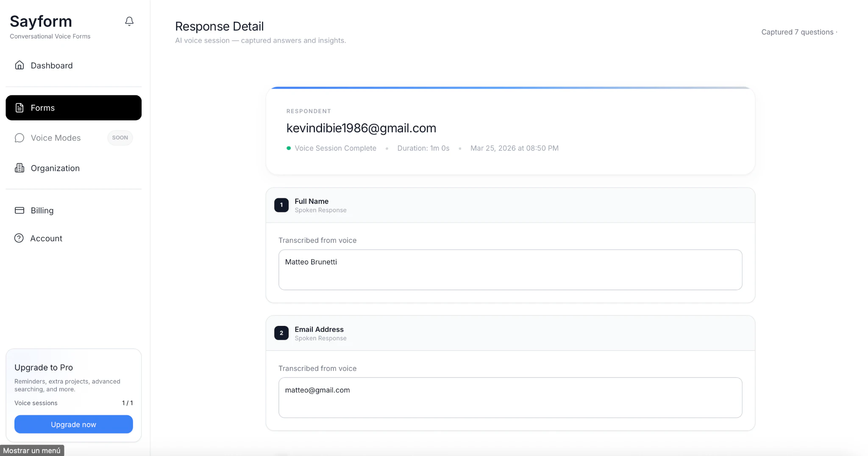Click the Mar 25, 2026 timestamp

[515, 148]
